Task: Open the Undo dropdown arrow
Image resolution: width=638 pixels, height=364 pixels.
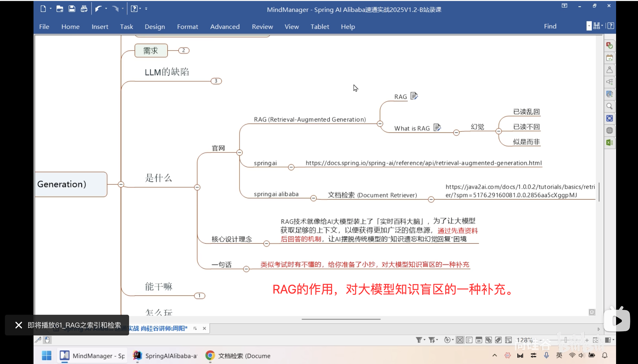Action: click(x=106, y=9)
